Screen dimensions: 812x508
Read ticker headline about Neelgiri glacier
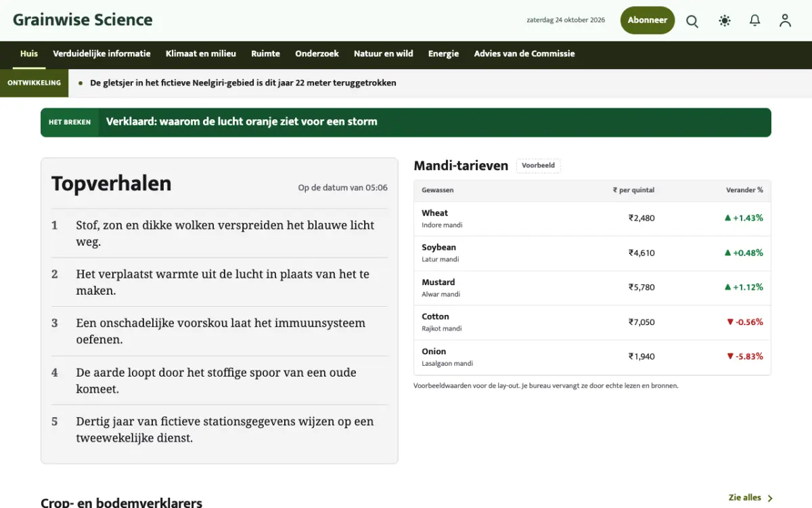(x=243, y=83)
